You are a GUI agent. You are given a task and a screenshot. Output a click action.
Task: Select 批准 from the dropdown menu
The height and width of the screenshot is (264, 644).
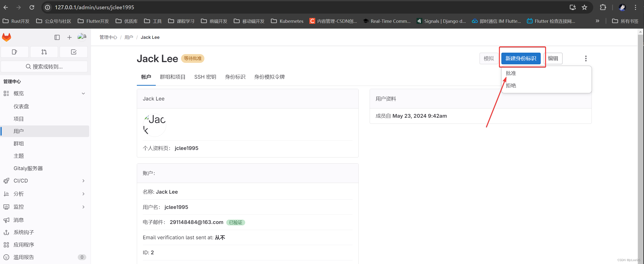(511, 73)
